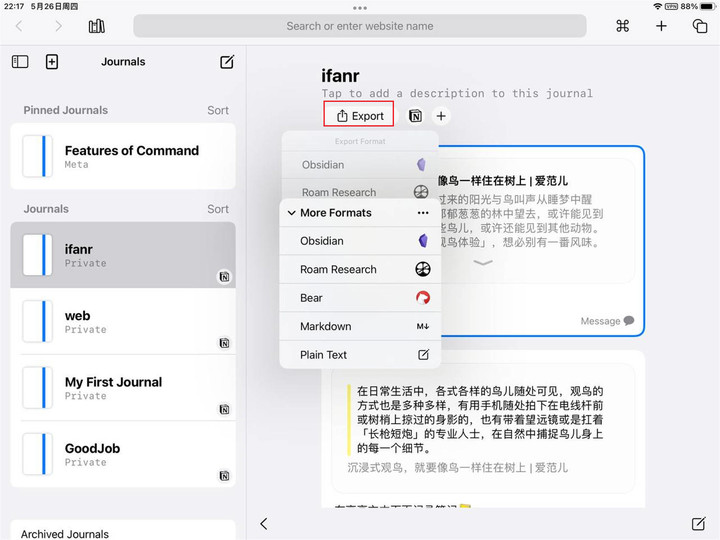
Task: Select the dimmed Obsidian export option
Action: (360, 165)
